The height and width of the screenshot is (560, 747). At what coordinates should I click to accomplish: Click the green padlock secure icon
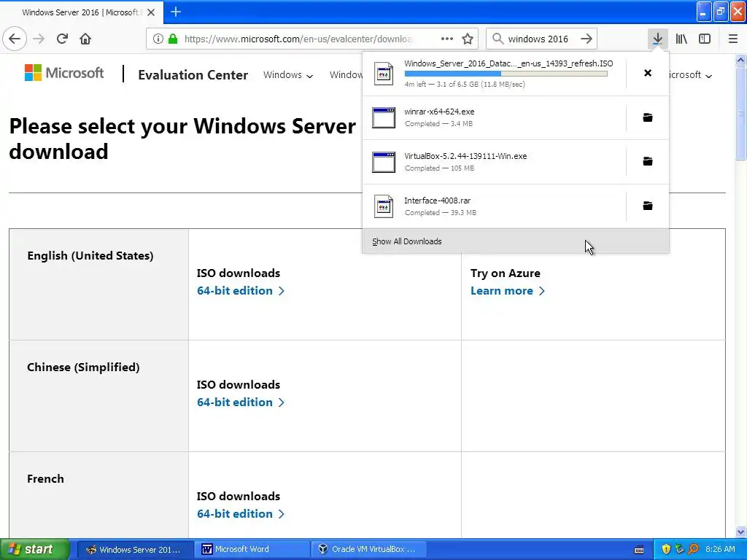173,39
